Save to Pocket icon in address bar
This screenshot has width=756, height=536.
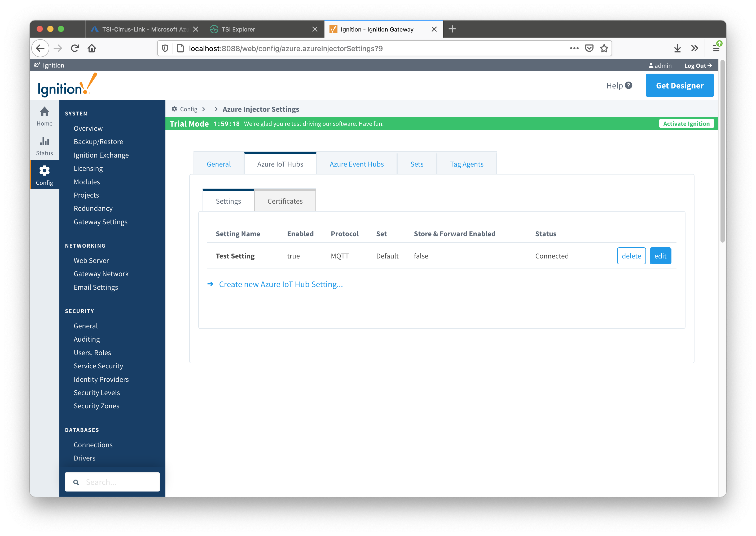(589, 48)
